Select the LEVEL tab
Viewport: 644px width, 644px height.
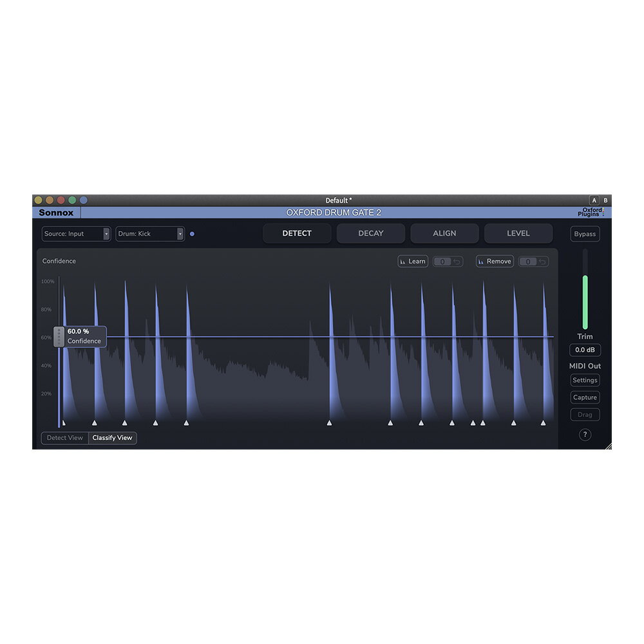click(518, 233)
